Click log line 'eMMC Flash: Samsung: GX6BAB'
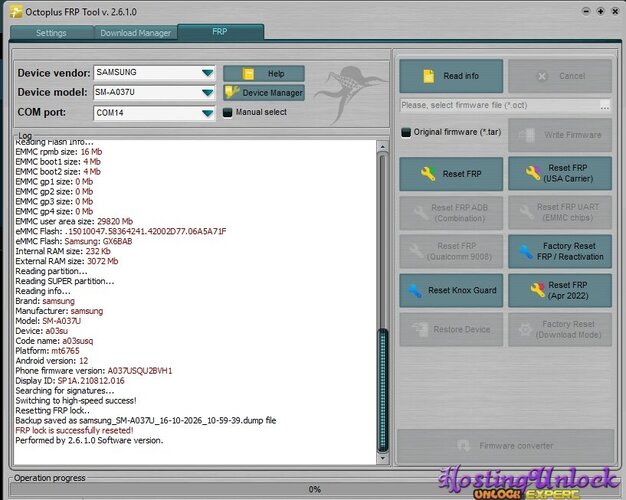 (x=74, y=241)
